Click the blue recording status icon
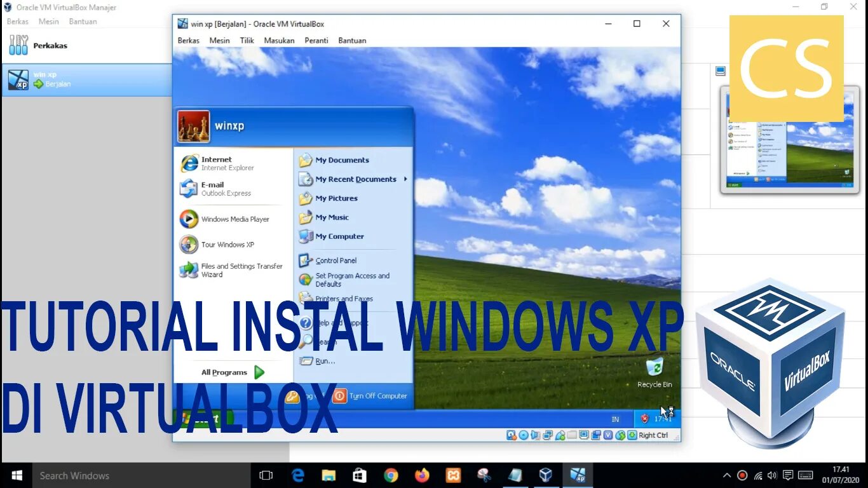 (x=596, y=435)
